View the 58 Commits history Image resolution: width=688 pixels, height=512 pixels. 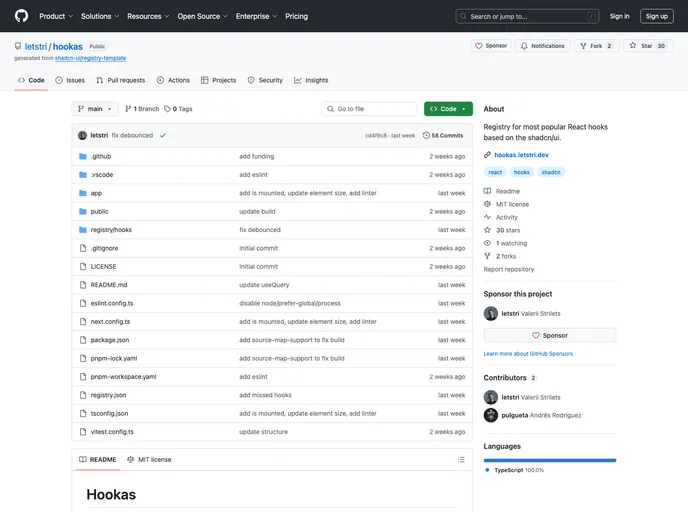coord(443,135)
